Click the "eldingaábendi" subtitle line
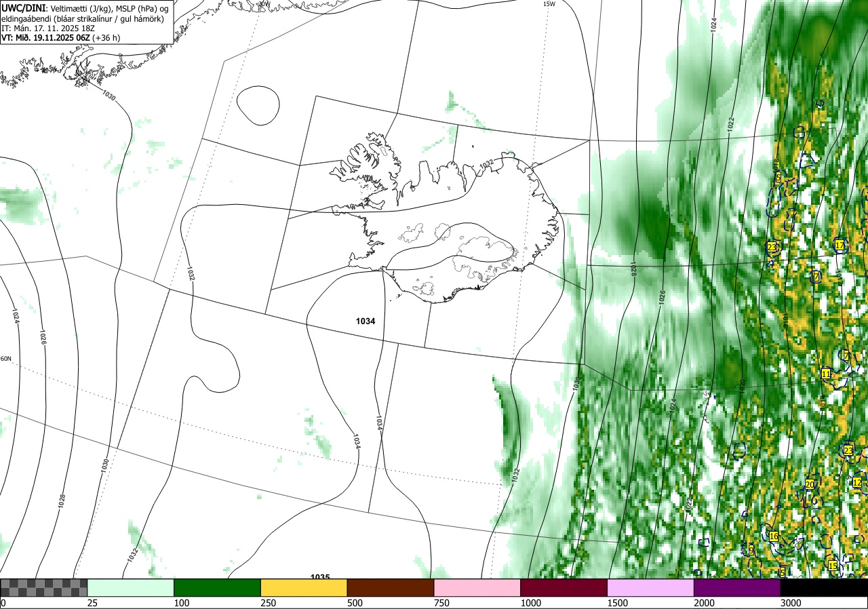This screenshot has width=868, height=609. pos(82,18)
